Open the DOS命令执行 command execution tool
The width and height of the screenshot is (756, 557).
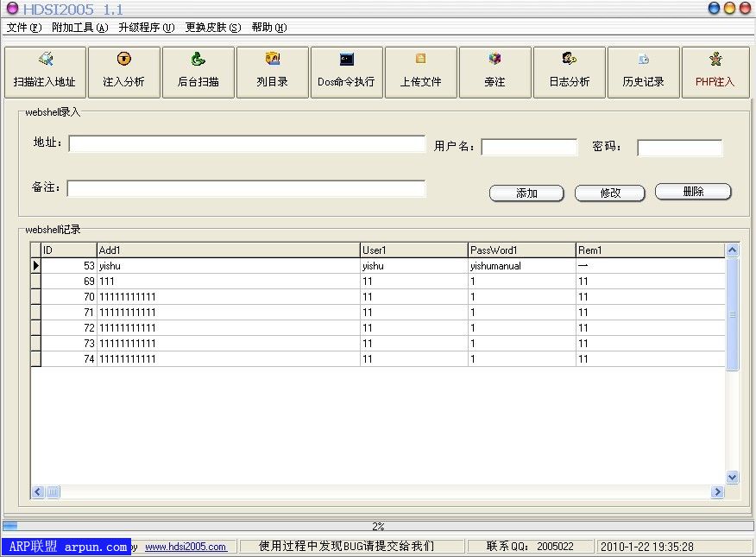pos(347,72)
